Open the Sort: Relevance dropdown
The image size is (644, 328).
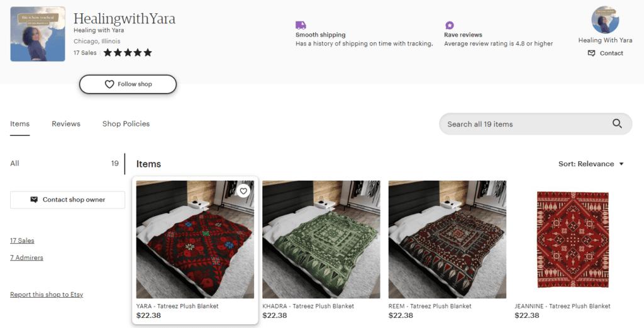(x=591, y=164)
